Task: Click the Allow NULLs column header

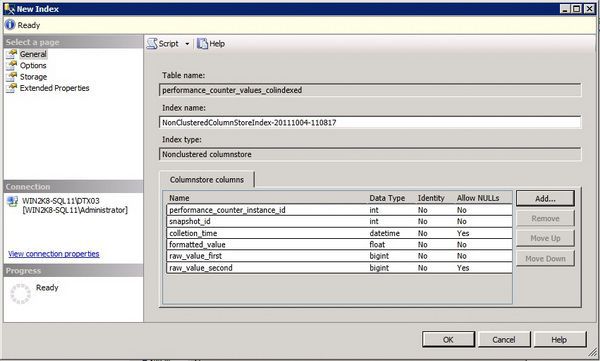Action: click(x=478, y=198)
